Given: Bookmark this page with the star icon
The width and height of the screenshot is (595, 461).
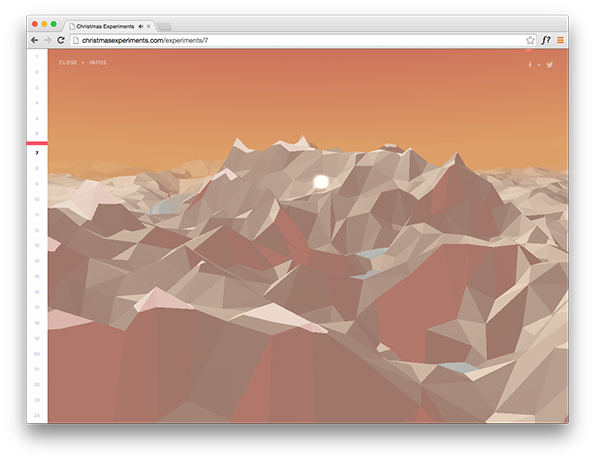Looking at the screenshot, I should pos(530,40).
